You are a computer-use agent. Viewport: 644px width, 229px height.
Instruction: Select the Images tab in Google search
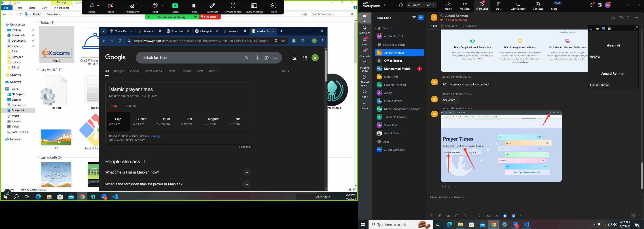(119, 71)
